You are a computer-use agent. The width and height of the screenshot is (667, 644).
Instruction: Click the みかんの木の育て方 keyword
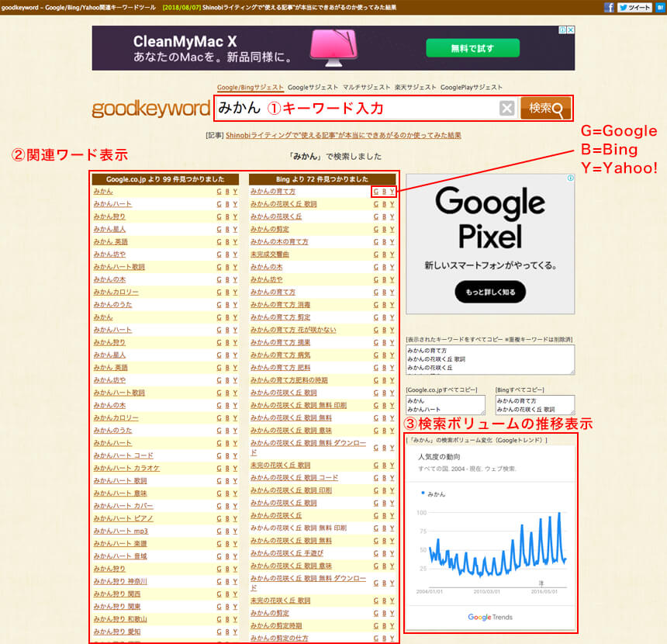pos(279,242)
